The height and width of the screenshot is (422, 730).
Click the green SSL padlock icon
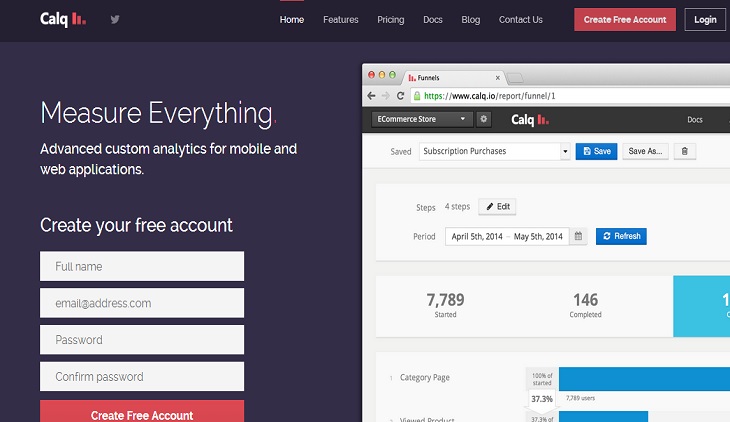[417, 96]
